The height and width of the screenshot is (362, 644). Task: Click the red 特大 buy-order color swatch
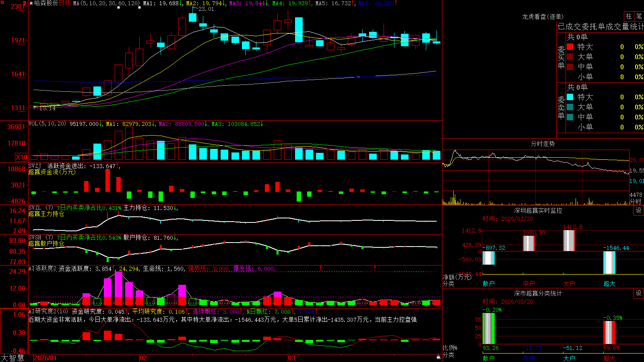pos(570,47)
